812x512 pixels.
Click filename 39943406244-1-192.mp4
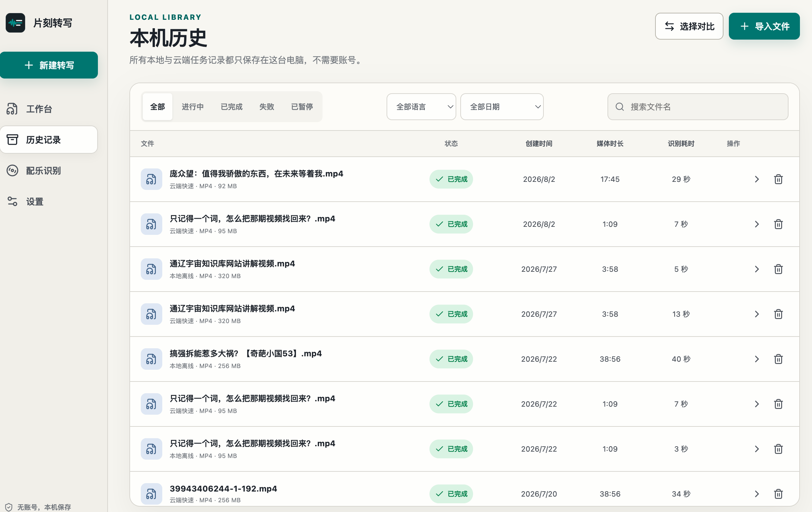pyautogui.click(x=223, y=489)
